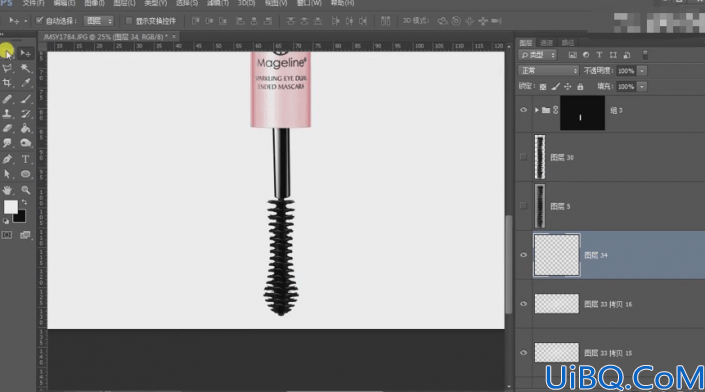The height and width of the screenshot is (392, 705).
Task: Open the 文件(F) menu
Action: click(x=33, y=3)
